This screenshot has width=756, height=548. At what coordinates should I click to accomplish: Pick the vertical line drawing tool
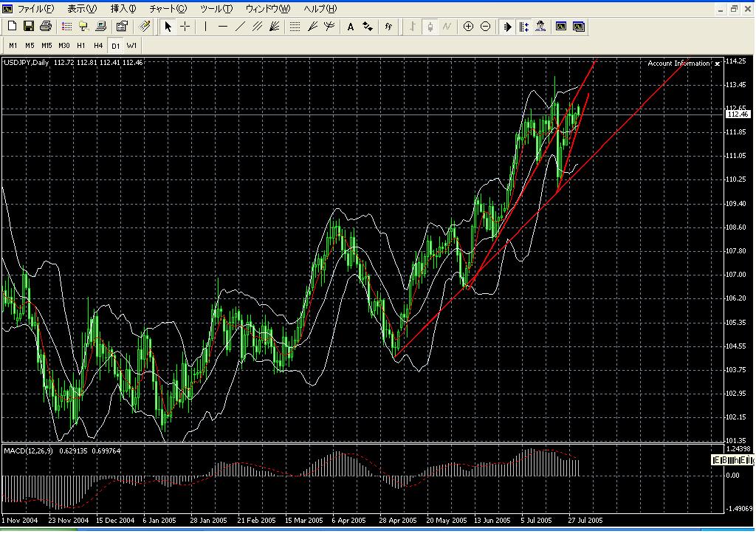[205, 27]
